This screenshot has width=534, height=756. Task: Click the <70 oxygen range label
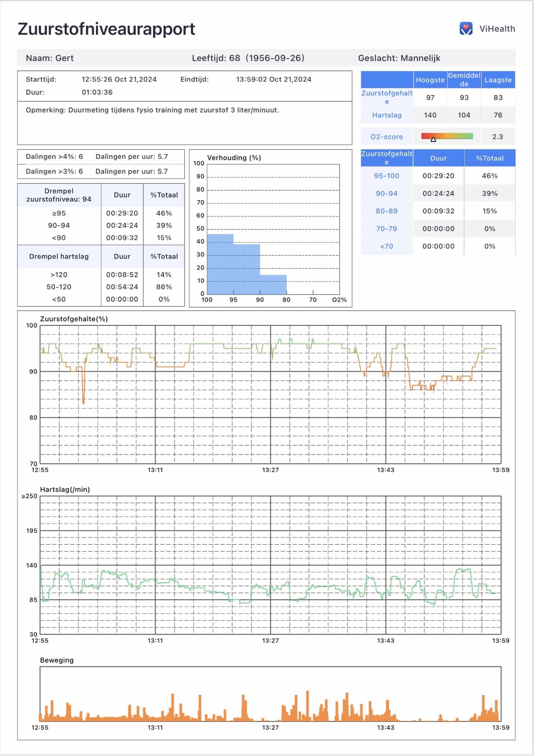tap(387, 246)
